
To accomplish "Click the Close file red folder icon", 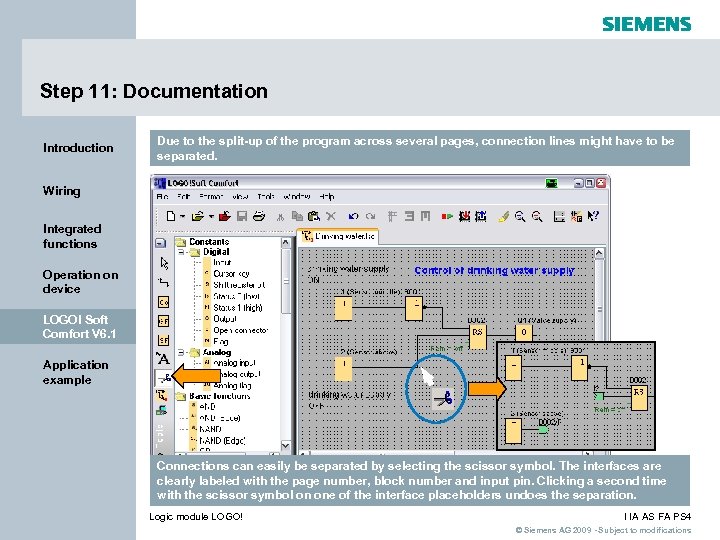I will tap(225, 216).
